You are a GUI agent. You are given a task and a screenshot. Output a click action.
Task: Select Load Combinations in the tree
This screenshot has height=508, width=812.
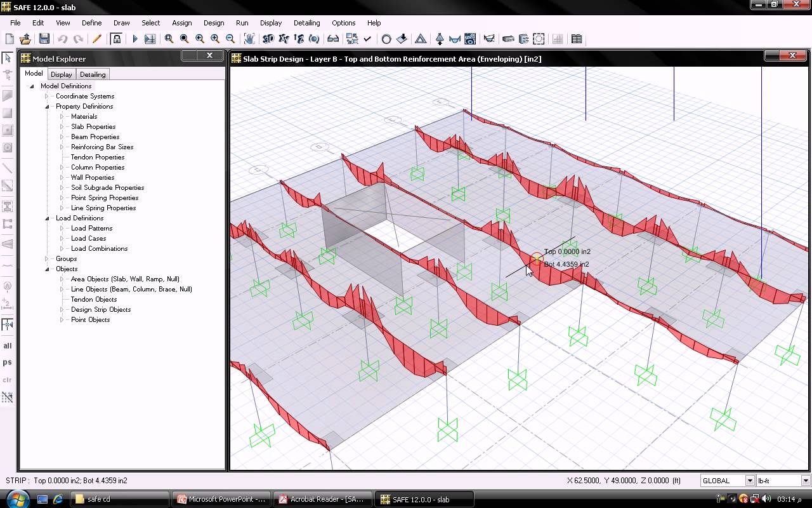pos(99,248)
